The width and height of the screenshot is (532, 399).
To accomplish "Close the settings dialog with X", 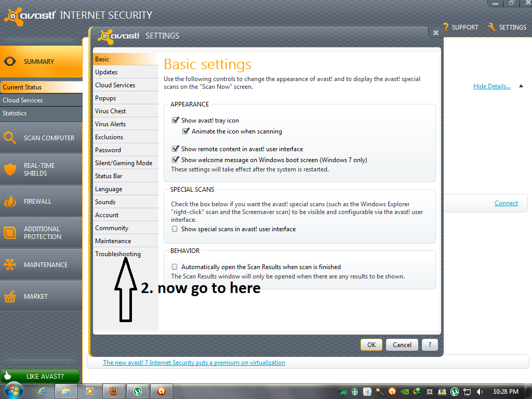I will pyautogui.click(x=436, y=33).
